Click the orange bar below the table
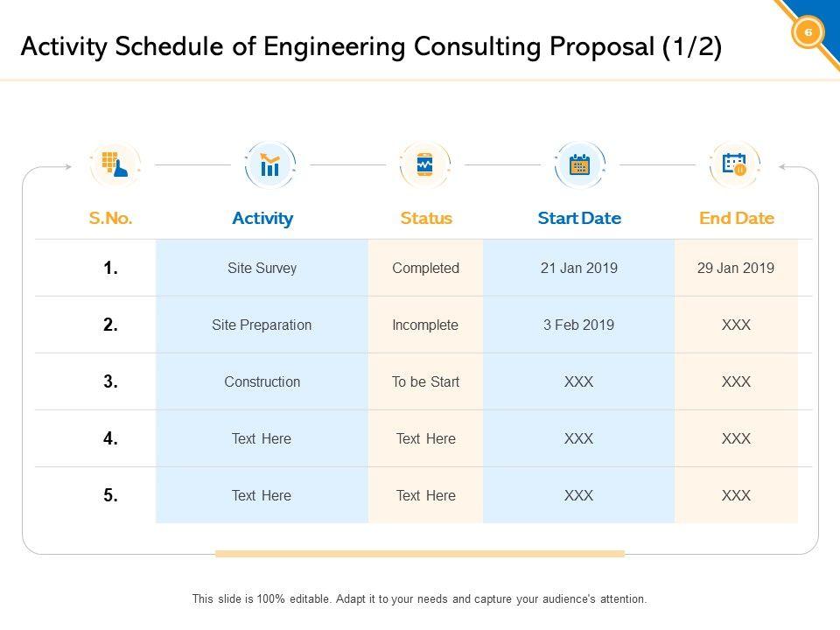Viewport: 840px width, 630px height. pos(420,554)
